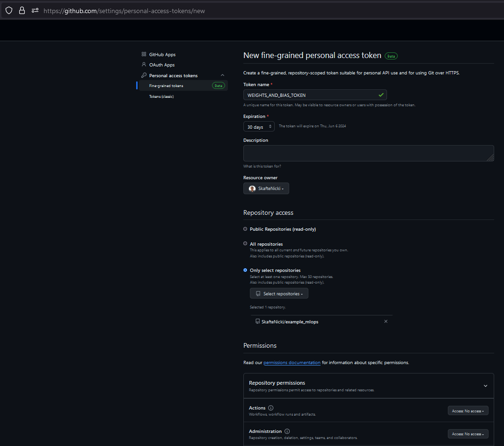The width and height of the screenshot is (504, 446).
Task: Click the SkafteNicki/example_mlops repository name
Action: [290, 322]
